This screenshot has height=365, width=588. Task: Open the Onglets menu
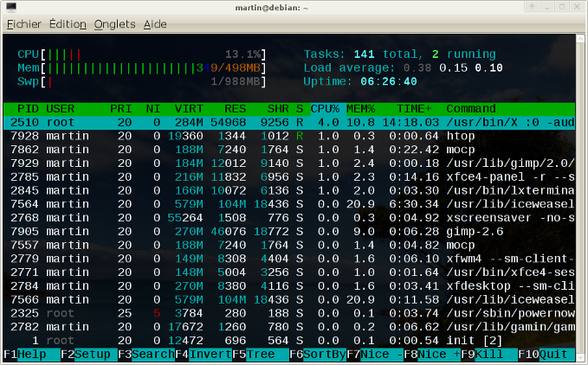(113, 23)
